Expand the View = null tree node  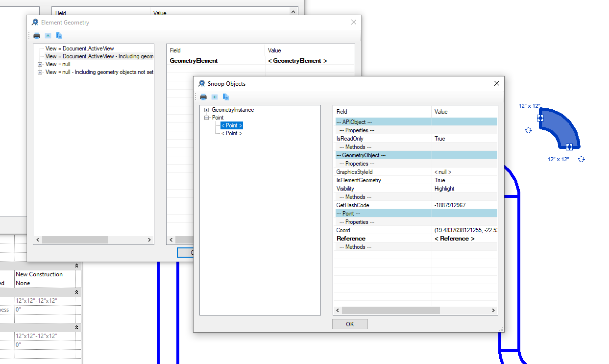click(x=40, y=64)
